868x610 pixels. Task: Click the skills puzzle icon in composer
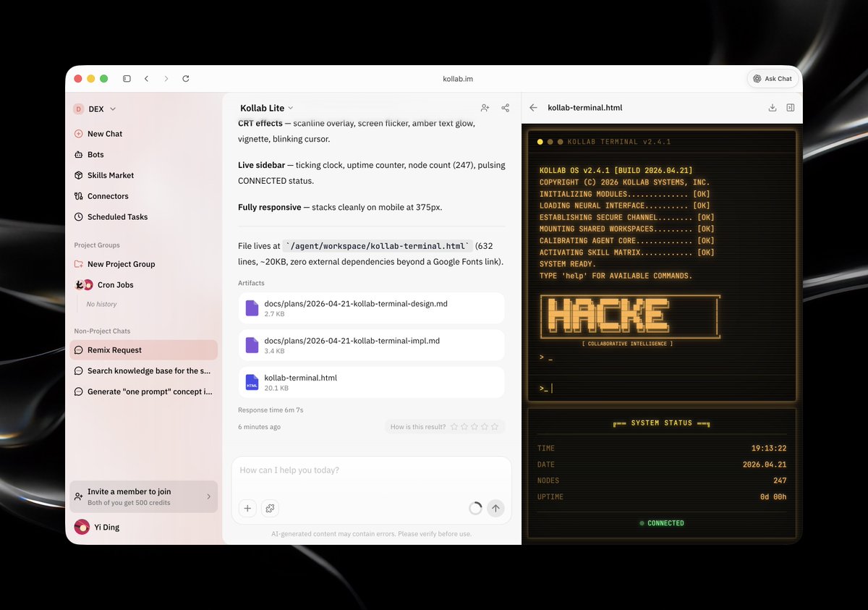click(270, 509)
